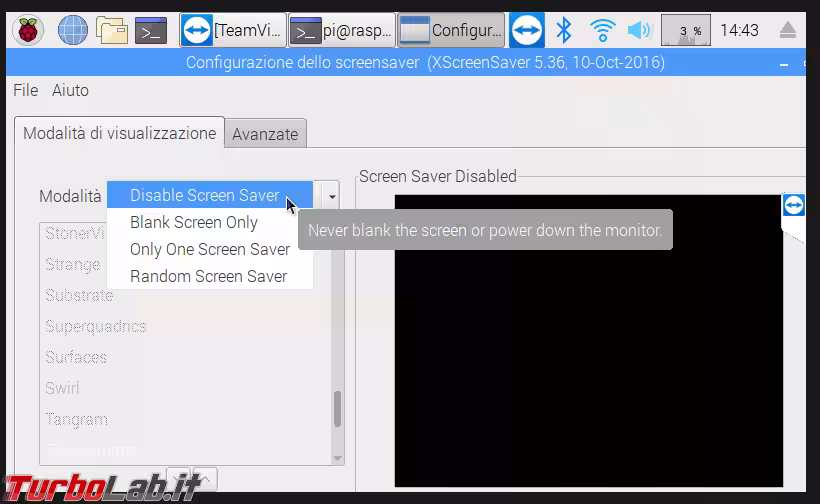Switch to the pi@raspberry terminal window

pyautogui.click(x=342, y=30)
